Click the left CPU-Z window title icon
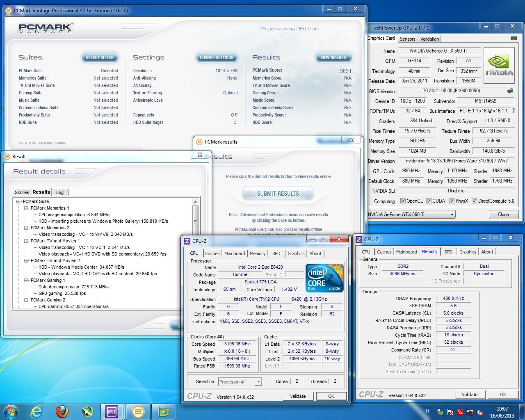This screenshot has height=420, width=525. pyautogui.click(x=187, y=241)
